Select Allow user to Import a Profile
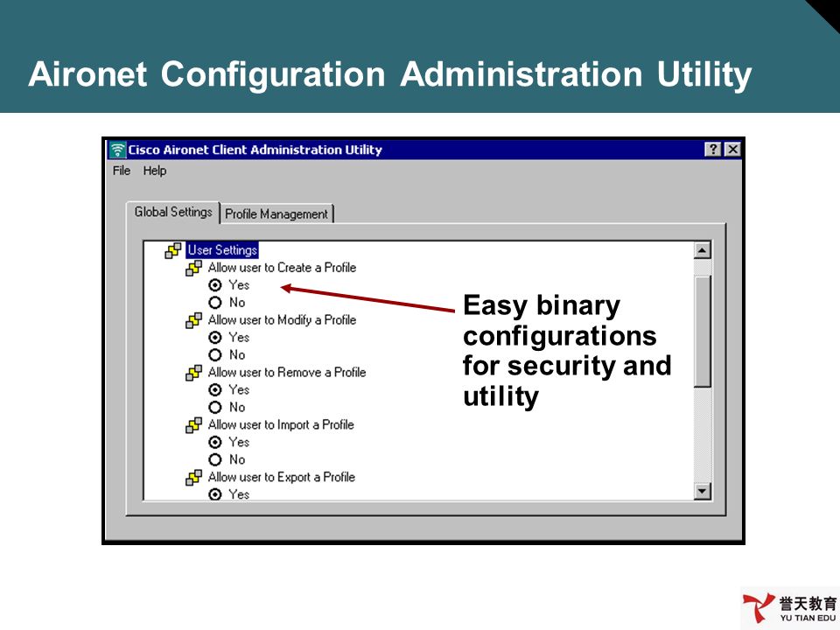The width and height of the screenshot is (840, 630). [281, 425]
